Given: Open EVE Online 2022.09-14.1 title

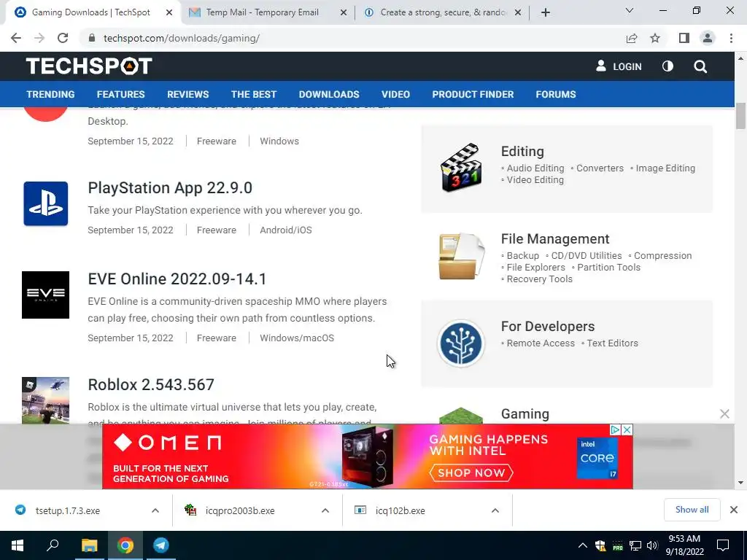Looking at the screenshot, I should tap(177, 279).
